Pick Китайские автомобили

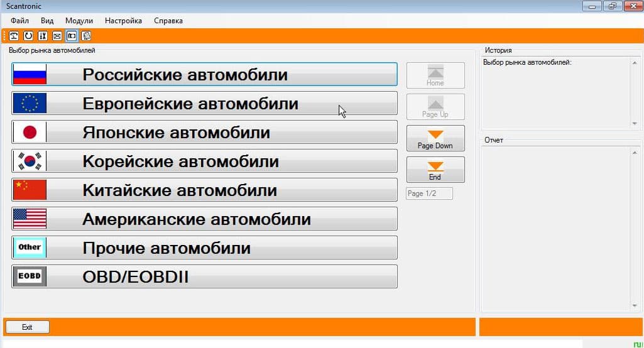click(205, 190)
